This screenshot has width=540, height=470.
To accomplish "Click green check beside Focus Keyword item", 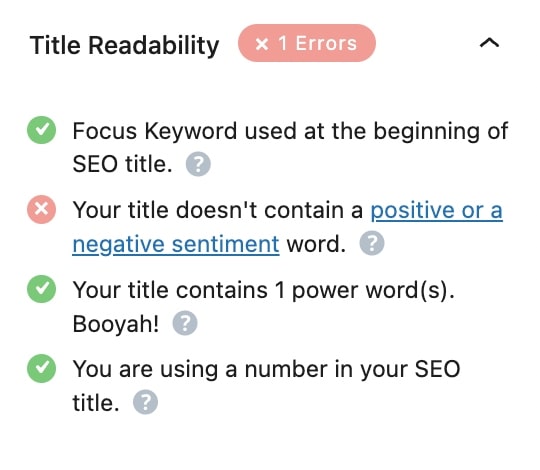I will [41, 130].
